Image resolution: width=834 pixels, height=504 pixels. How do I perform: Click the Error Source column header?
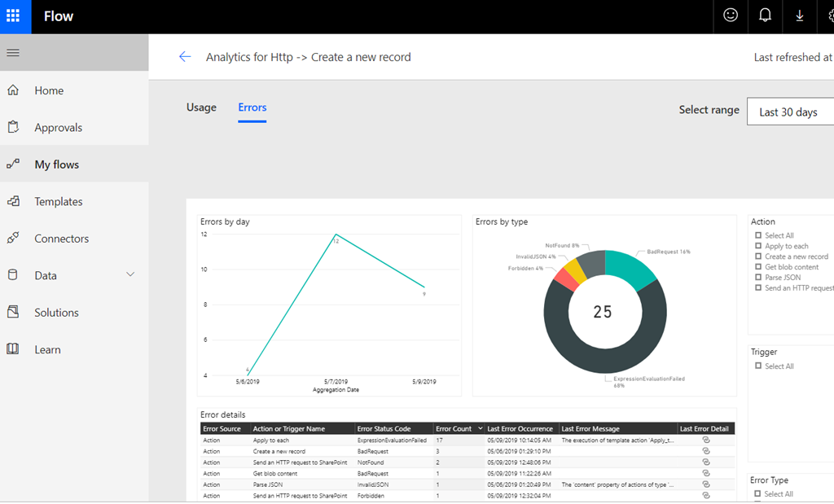(x=222, y=428)
